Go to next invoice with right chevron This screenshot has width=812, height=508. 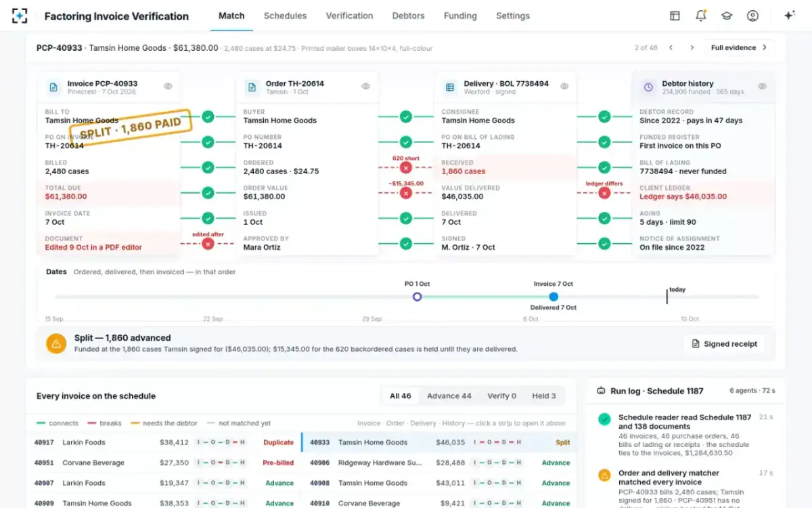[x=692, y=47]
